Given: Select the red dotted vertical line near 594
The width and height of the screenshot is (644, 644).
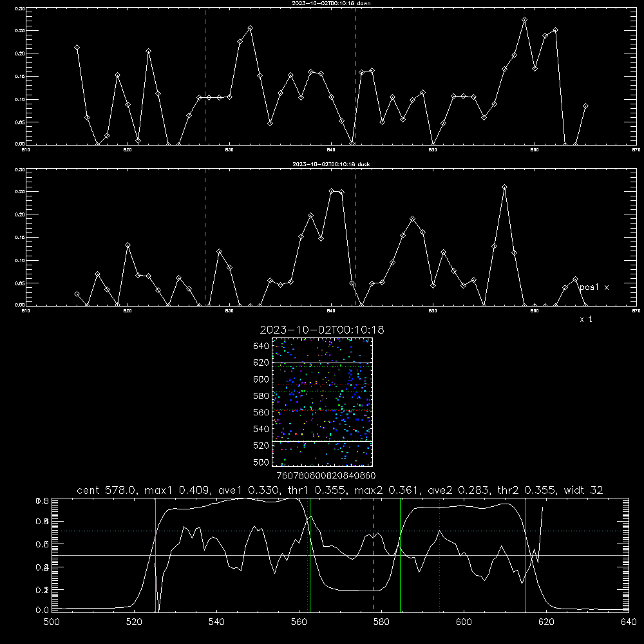Looking at the screenshot, I should tap(439, 554).
